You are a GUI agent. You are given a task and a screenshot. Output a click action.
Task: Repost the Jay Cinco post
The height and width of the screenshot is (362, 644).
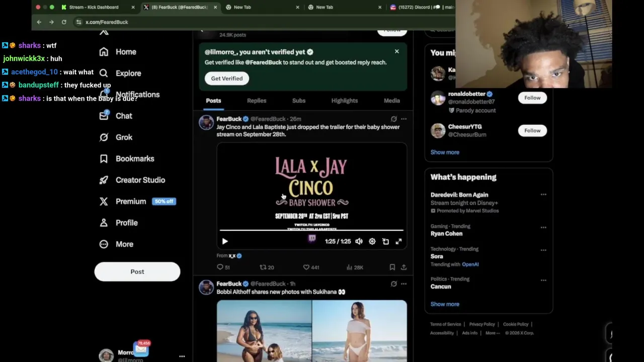tap(267, 267)
